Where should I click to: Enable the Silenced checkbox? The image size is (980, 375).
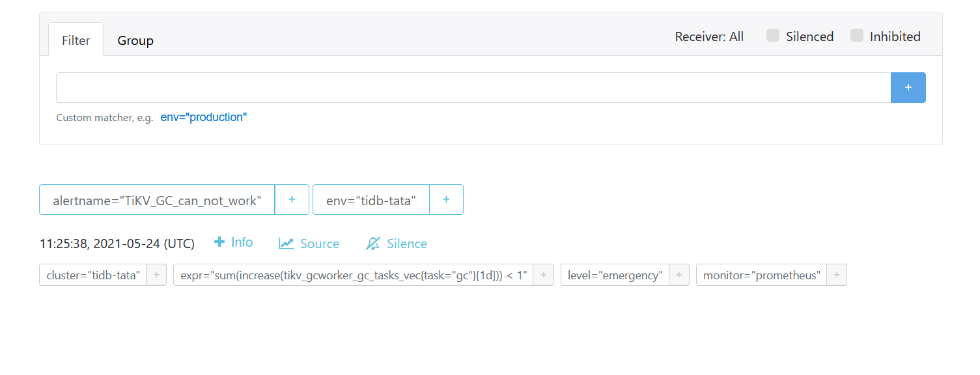click(773, 36)
